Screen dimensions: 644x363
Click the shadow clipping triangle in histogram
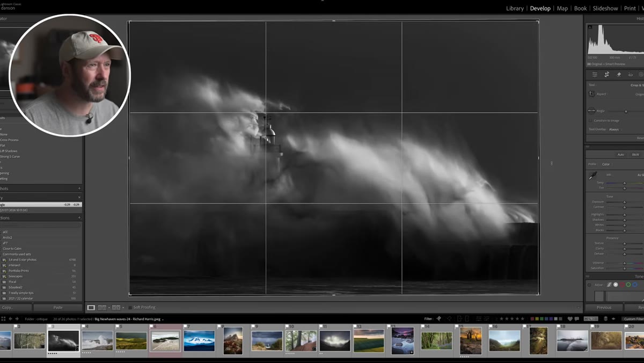click(x=590, y=27)
